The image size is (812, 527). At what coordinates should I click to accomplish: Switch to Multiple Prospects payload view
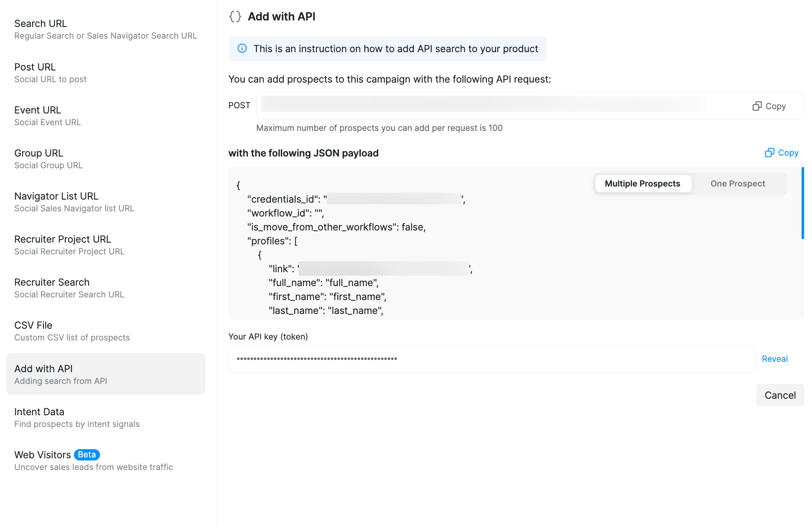[x=642, y=183]
